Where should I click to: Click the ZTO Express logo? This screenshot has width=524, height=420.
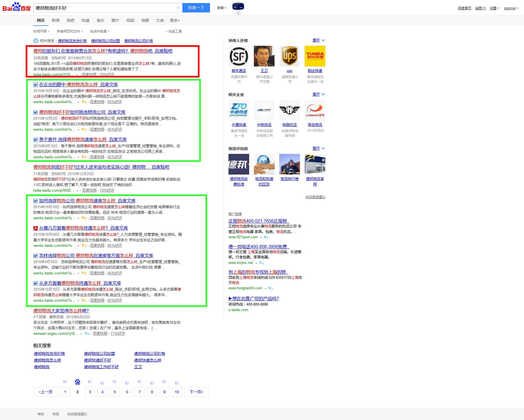[239, 110]
